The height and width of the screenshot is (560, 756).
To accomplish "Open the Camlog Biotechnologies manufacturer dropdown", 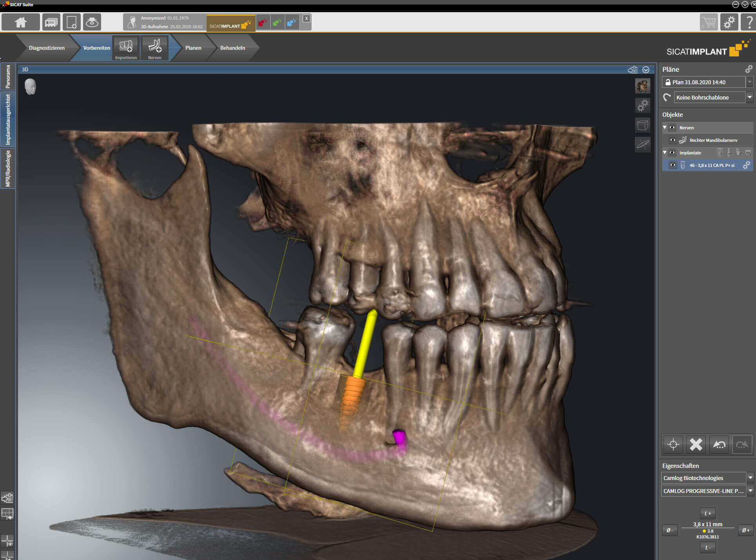I will click(x=750, y=478).
